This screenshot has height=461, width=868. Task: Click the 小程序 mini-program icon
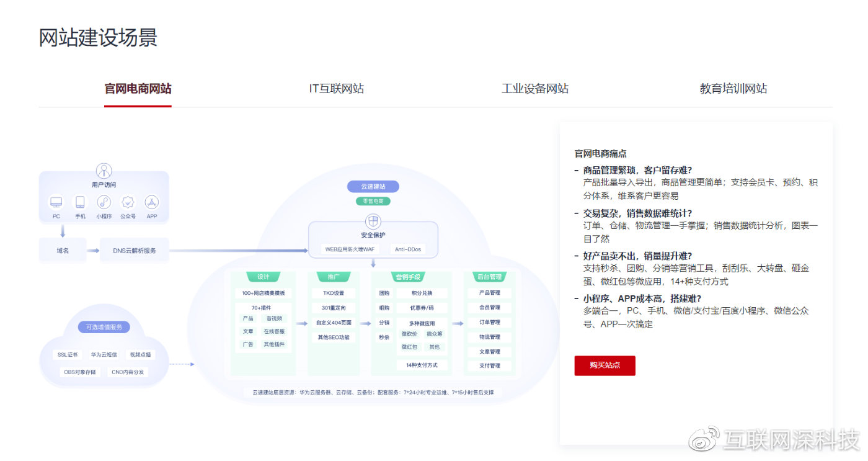click(104, 202)
